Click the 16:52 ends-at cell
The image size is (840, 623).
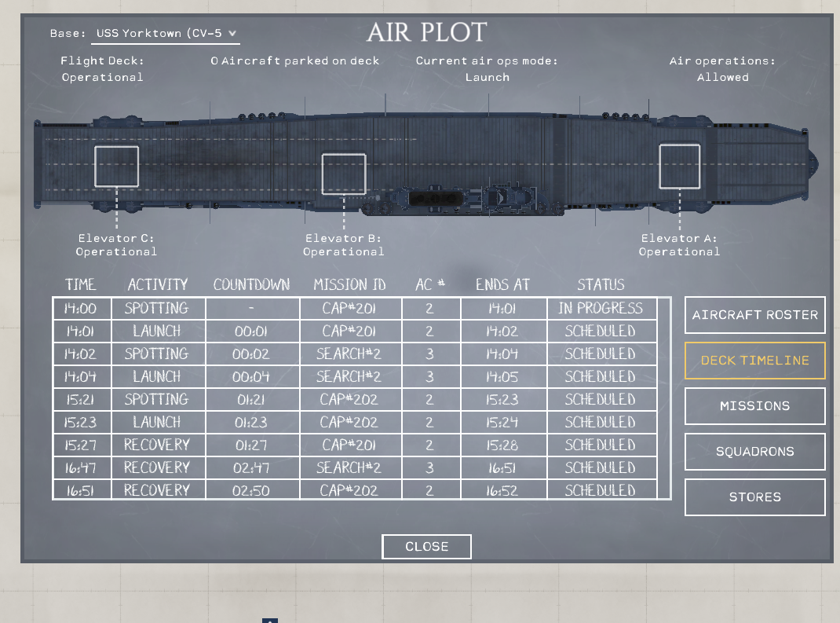[503, 490]
